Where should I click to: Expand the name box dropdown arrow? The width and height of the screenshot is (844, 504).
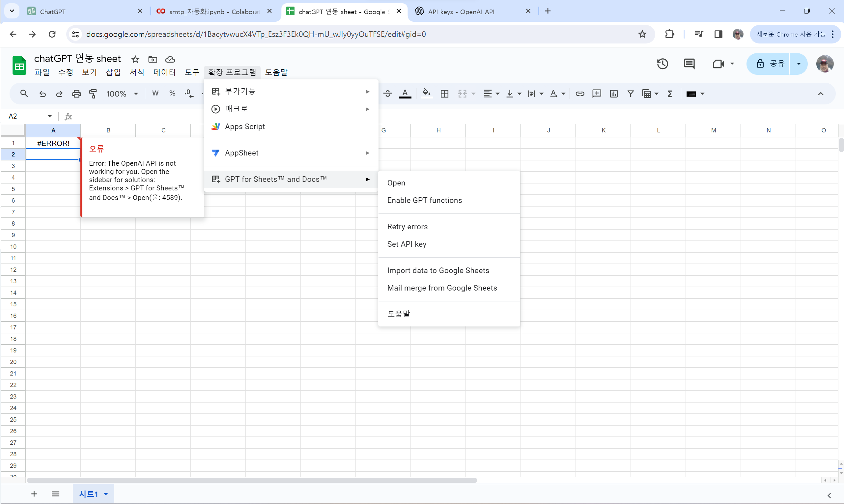tap(50, 116)
